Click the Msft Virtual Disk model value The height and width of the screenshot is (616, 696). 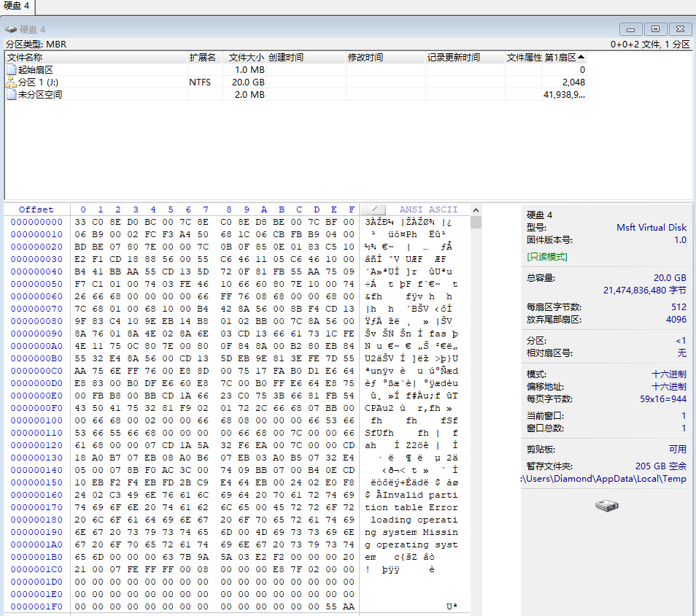coord(651,228)
